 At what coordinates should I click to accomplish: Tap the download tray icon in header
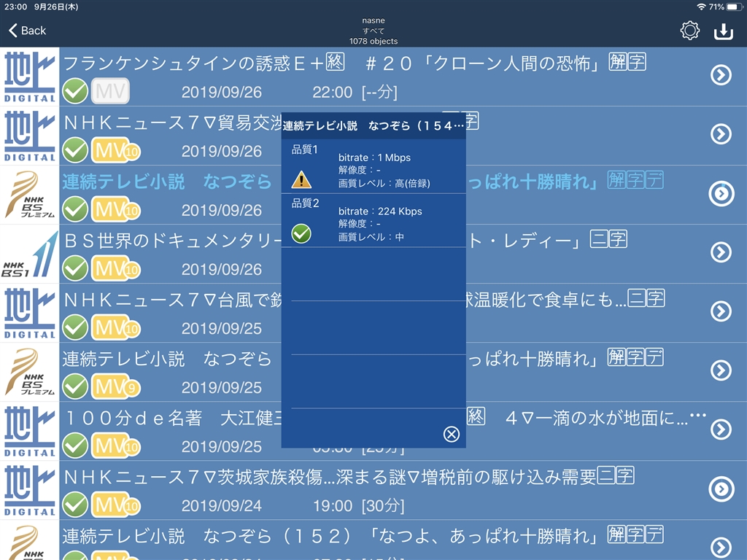(723, 31)
